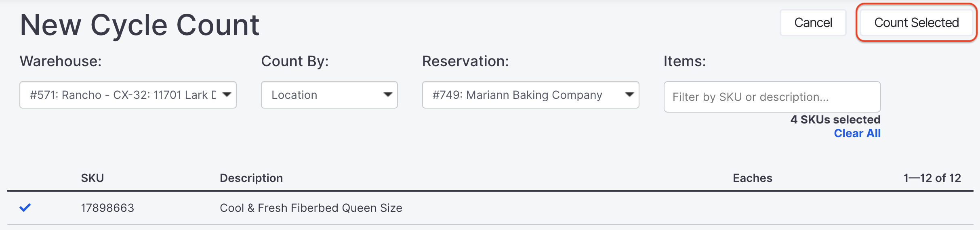This screenshot has width=980, height=230.
Task: Click the Reservation field label
Action: tap(465, 61)
